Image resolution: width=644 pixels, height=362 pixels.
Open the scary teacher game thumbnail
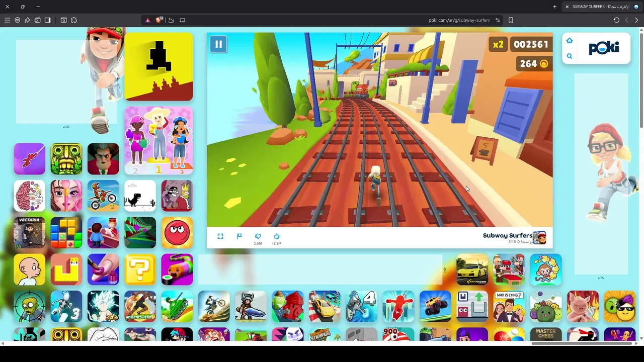click(x=103, y=159)
